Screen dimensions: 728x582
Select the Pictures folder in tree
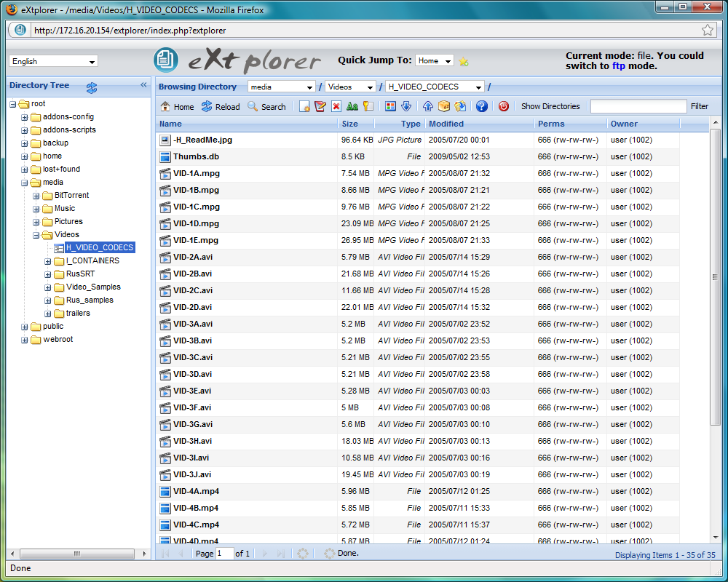pyautogui.click(x=68, y=221)
